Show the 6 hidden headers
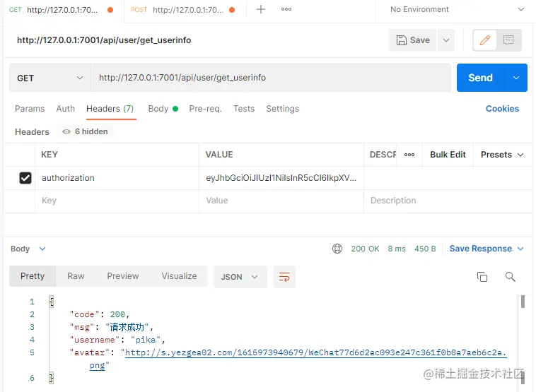Viewport: 536px width, 392px height. [x=85, y=132]
